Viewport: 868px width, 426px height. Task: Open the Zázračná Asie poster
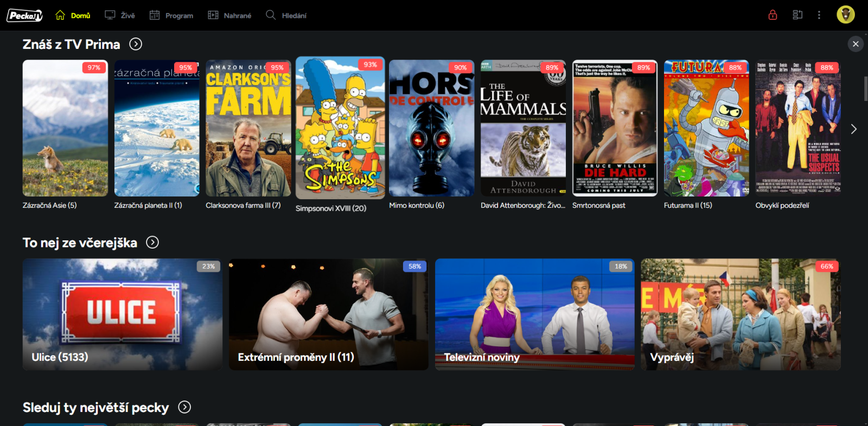point(65,128)
